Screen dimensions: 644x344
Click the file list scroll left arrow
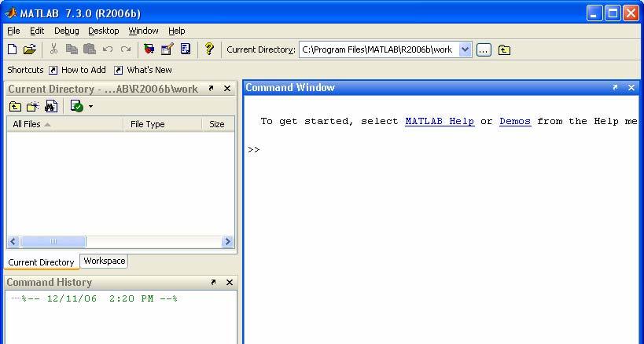(13, 241)
